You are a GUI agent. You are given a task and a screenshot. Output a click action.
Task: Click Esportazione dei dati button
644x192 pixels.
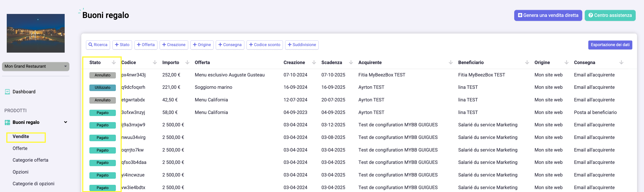pyautogui.click(x=610, y=45)
